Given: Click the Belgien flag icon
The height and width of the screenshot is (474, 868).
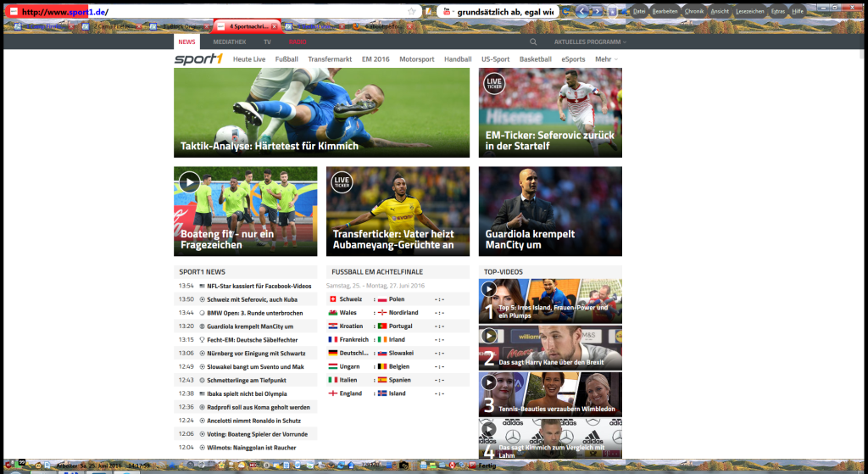Looking at the screenshot, I should click(382, 366).
